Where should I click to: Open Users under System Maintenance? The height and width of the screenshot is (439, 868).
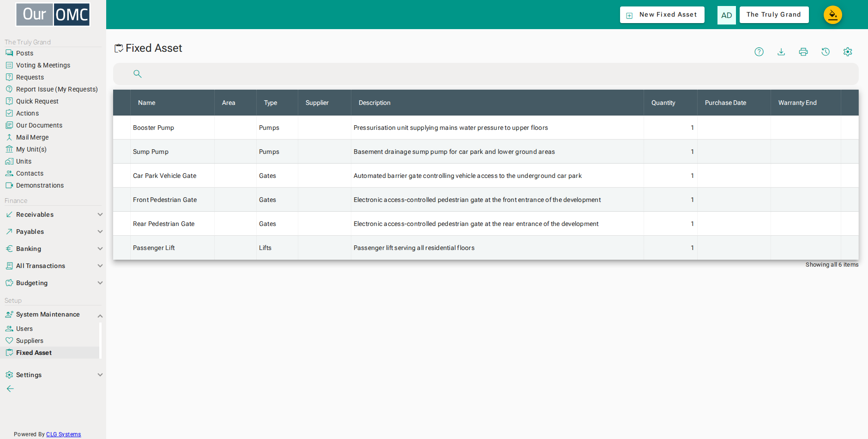pyautogui.click(x=24, y=329)
